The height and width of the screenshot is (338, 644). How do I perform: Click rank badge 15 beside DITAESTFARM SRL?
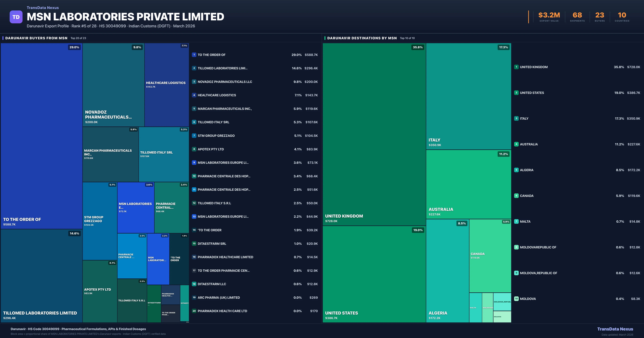[x=194, y=243]
